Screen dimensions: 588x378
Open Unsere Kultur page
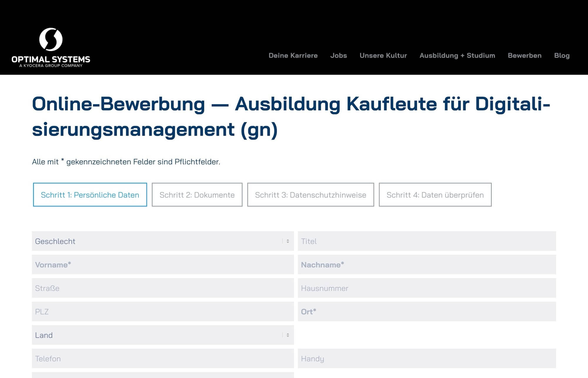point(383,56)
